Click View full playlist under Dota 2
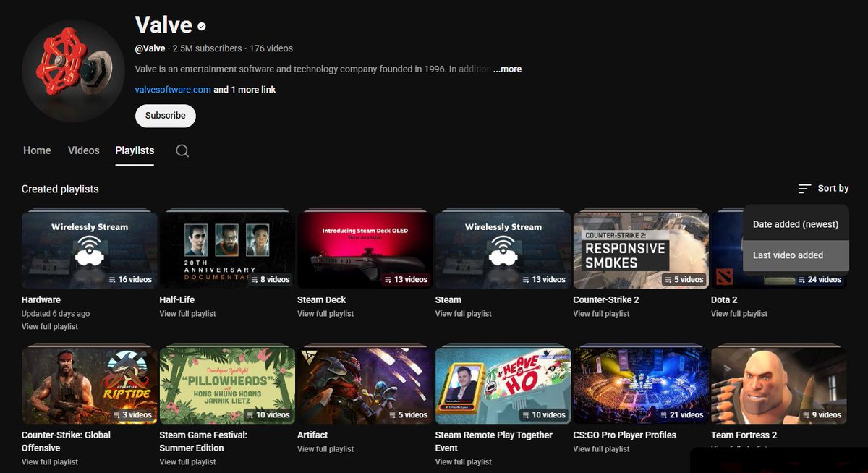Image resolution: width=868 pixels, height=473 pixels. [x=739, y=314]
